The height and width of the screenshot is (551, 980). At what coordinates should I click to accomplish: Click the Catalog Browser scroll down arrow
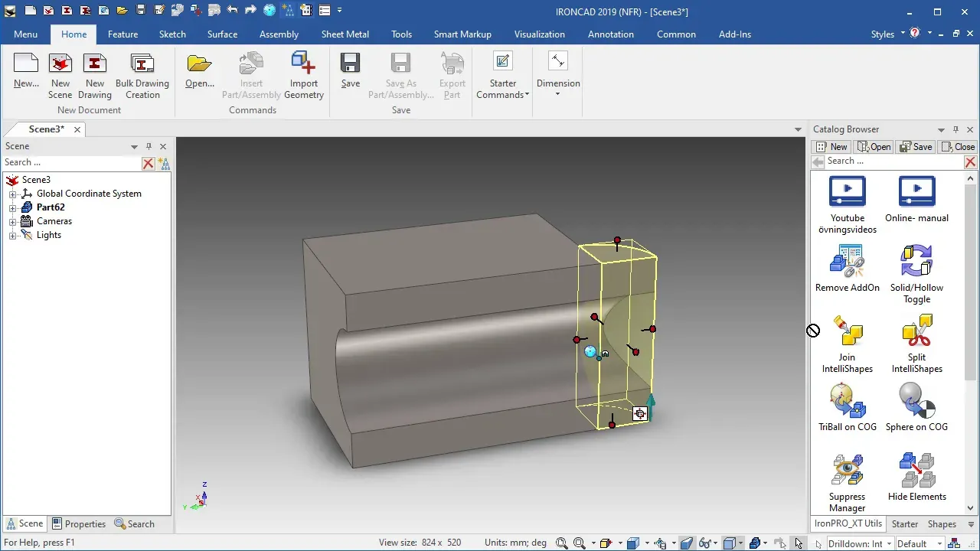click(971, 508)
